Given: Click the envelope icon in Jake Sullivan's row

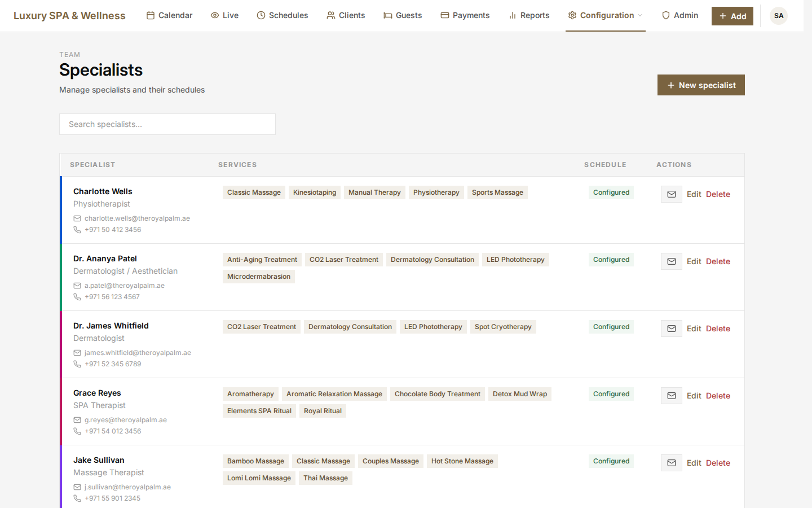Looking at the screenshot, I should [x=671, y=462].
